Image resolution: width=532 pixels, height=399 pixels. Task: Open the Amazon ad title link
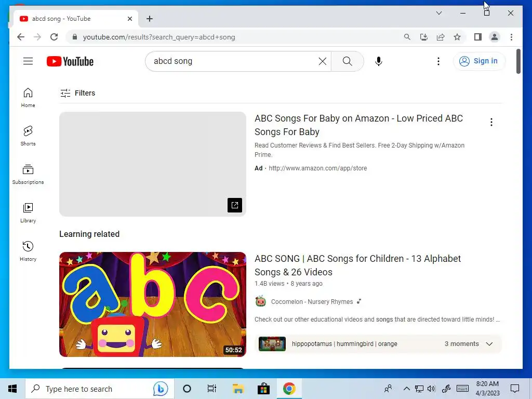click(x=359, y=125)
